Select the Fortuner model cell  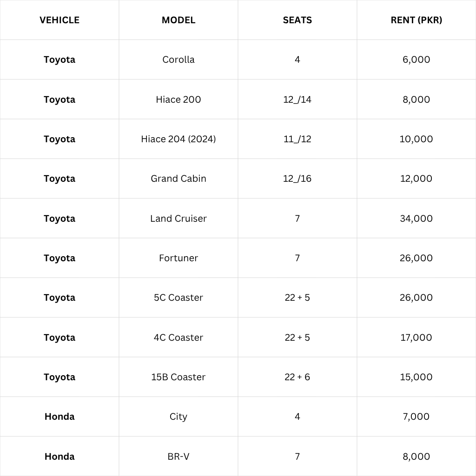[x=178, y=258]
